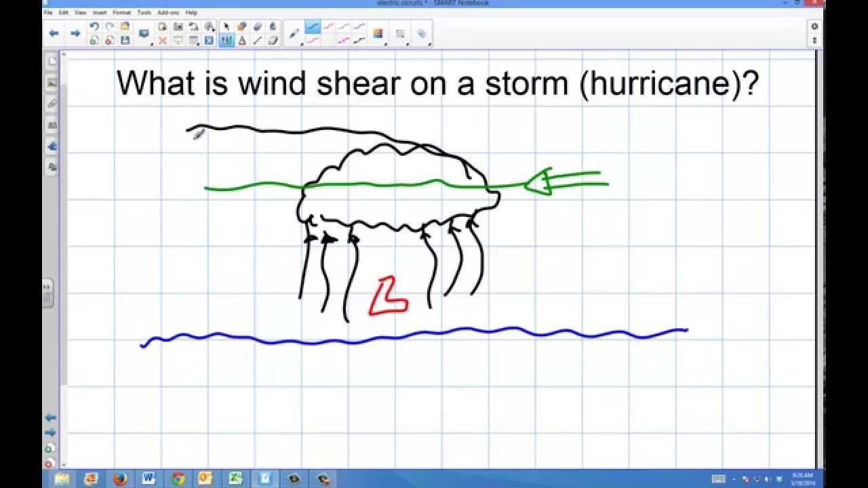The width and height of the screenshot is (868, 488).
Task: Open the Page Sorter side tab
Action: (52, 61)
